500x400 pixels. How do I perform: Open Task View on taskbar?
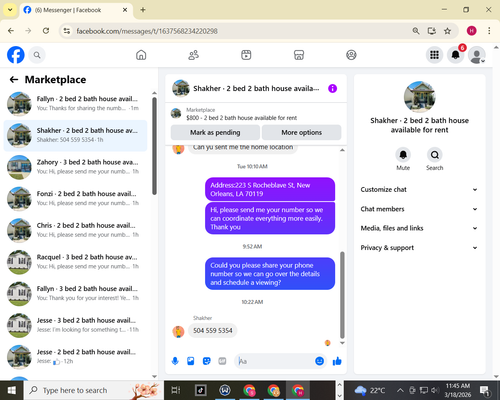point(176,390)
